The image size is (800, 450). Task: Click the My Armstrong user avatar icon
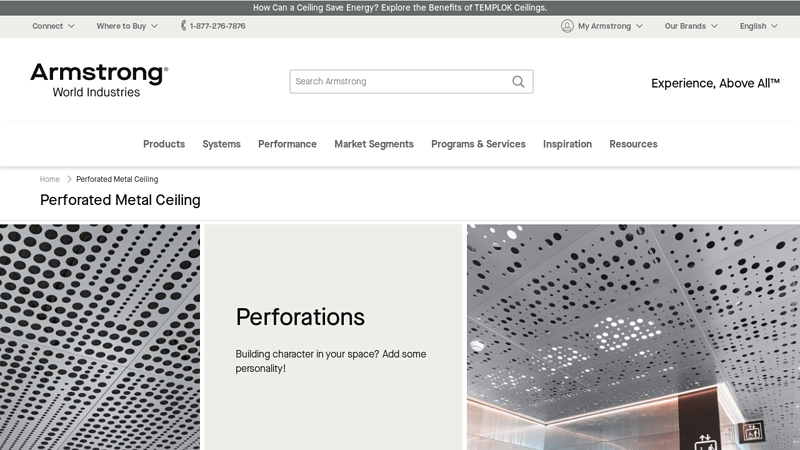click(567, 26)
